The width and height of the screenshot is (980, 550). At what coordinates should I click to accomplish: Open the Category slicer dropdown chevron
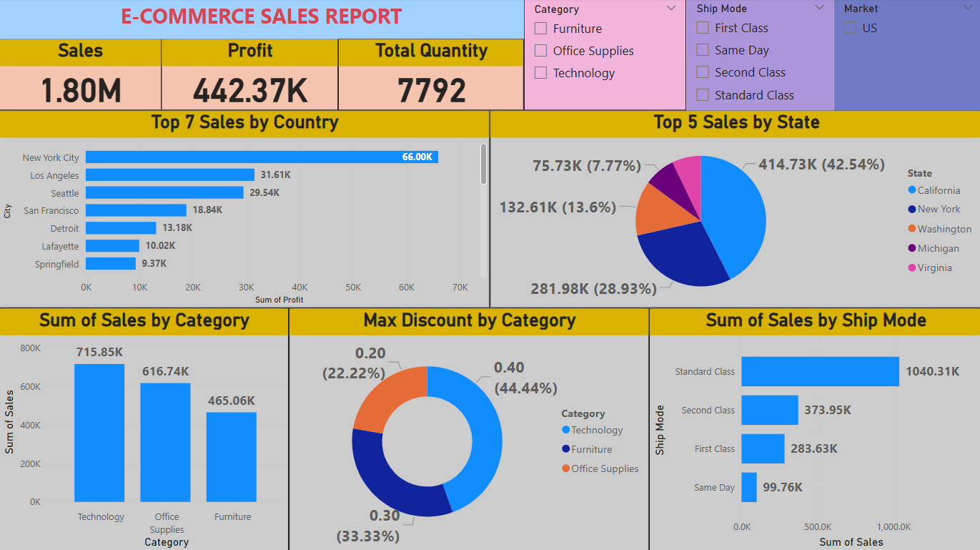click(x=670, y=9)
